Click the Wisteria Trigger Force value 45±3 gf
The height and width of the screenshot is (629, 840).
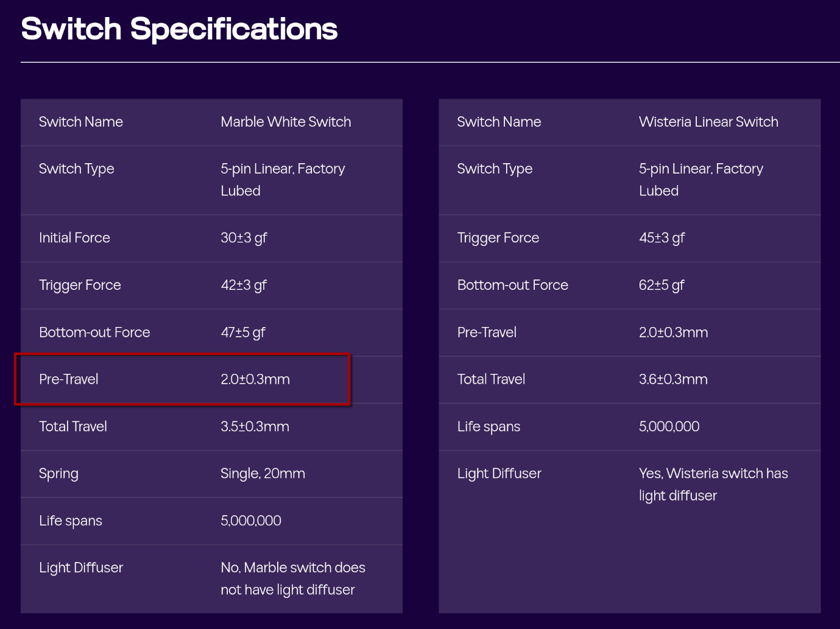click(662, 238)
